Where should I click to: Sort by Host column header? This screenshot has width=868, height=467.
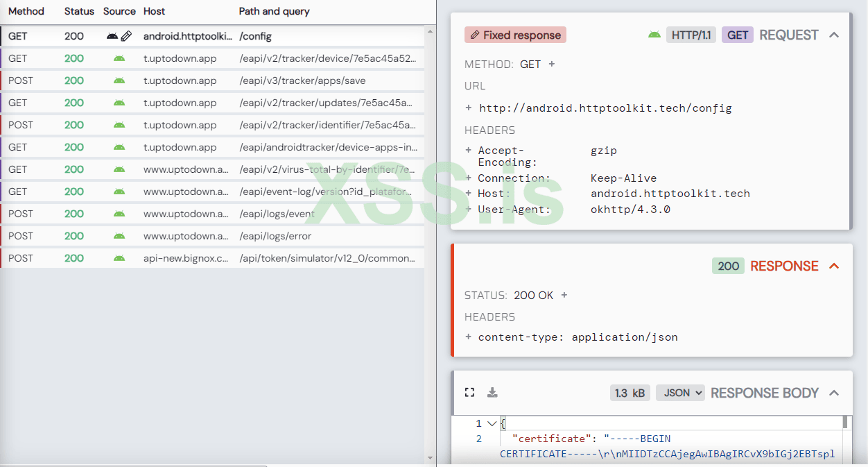155,11
